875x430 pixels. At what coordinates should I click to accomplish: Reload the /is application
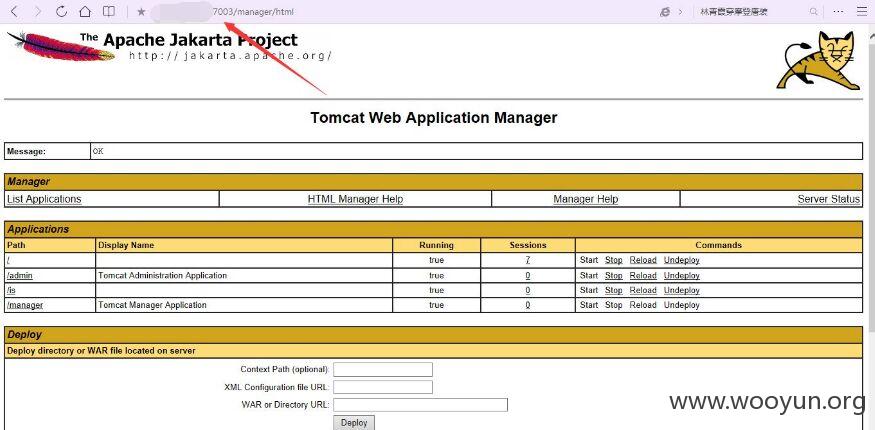[643, 290]
